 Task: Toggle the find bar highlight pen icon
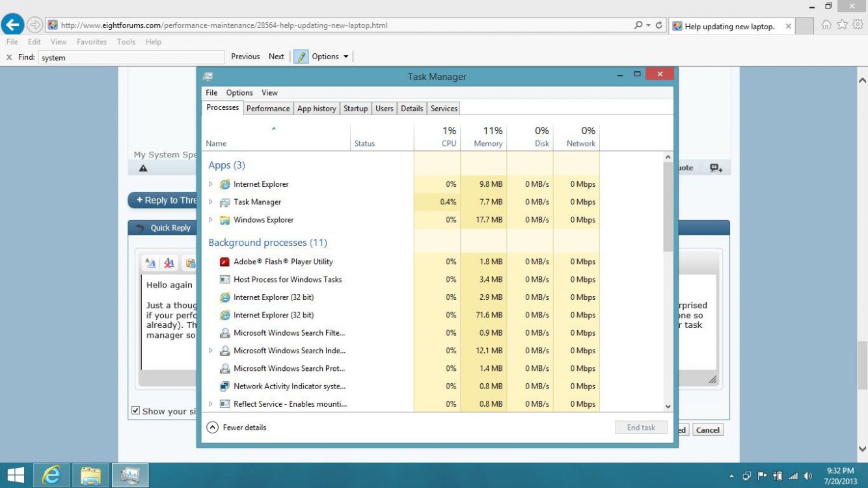point(301,57)
